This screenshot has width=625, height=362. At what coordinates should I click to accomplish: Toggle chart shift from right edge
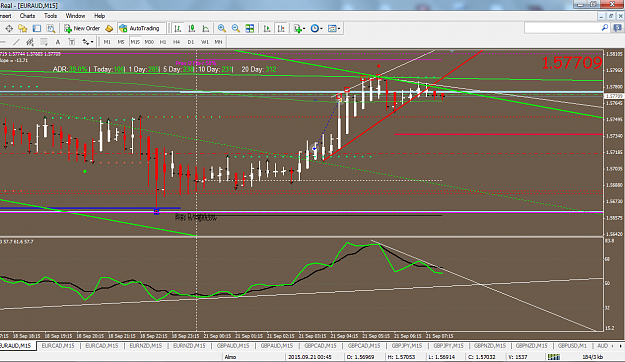[281, 28]
